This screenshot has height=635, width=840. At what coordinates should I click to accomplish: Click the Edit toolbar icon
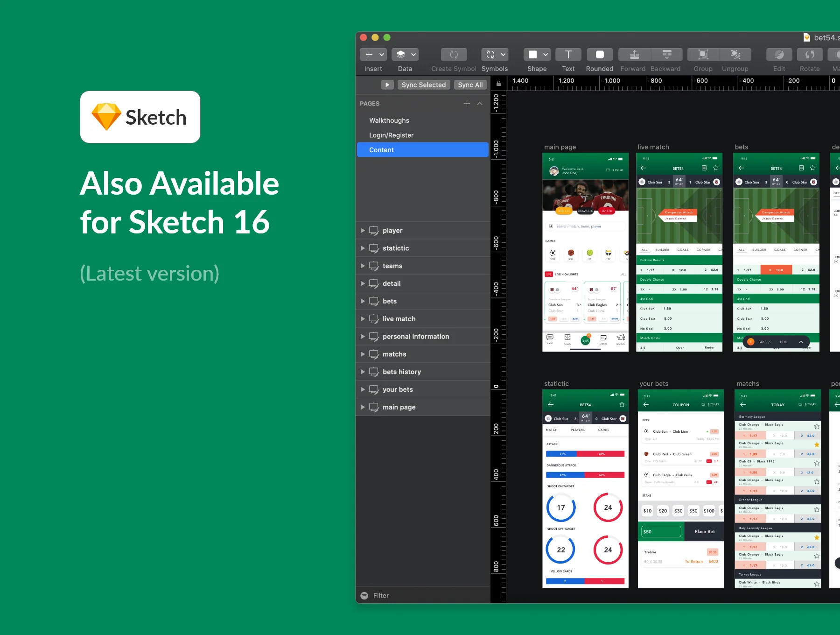(779, 55)
